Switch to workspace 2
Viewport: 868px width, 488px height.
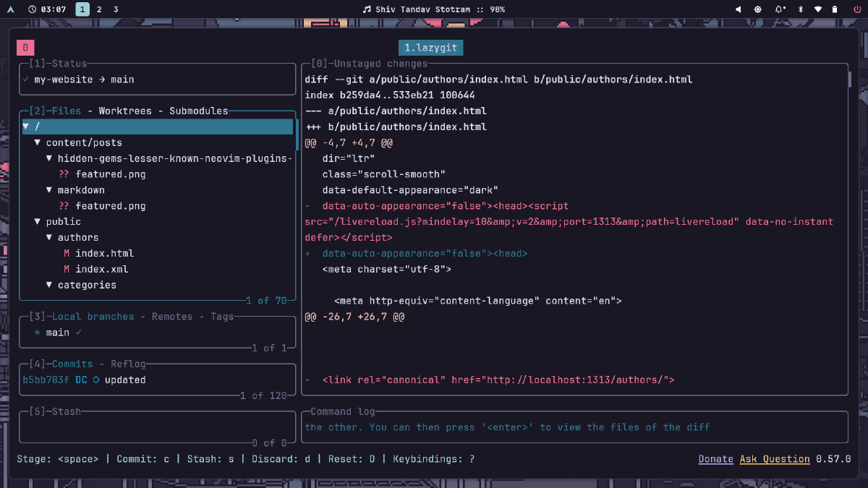pos(99,9)
